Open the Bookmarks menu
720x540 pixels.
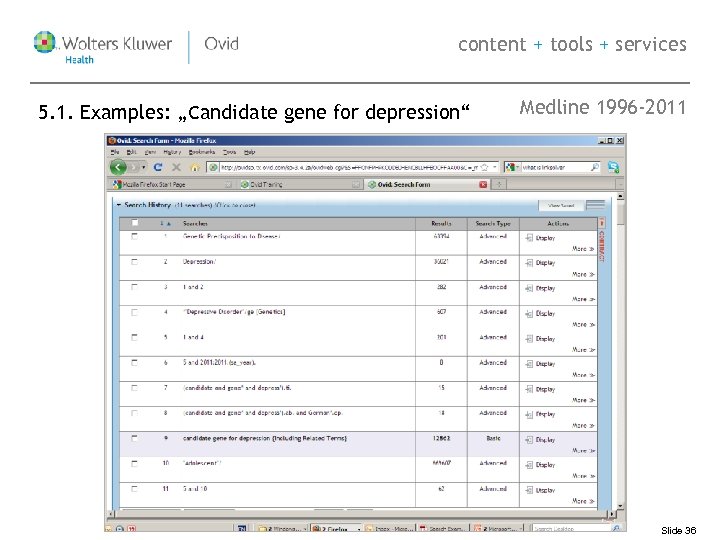click(x=202, y=152)
